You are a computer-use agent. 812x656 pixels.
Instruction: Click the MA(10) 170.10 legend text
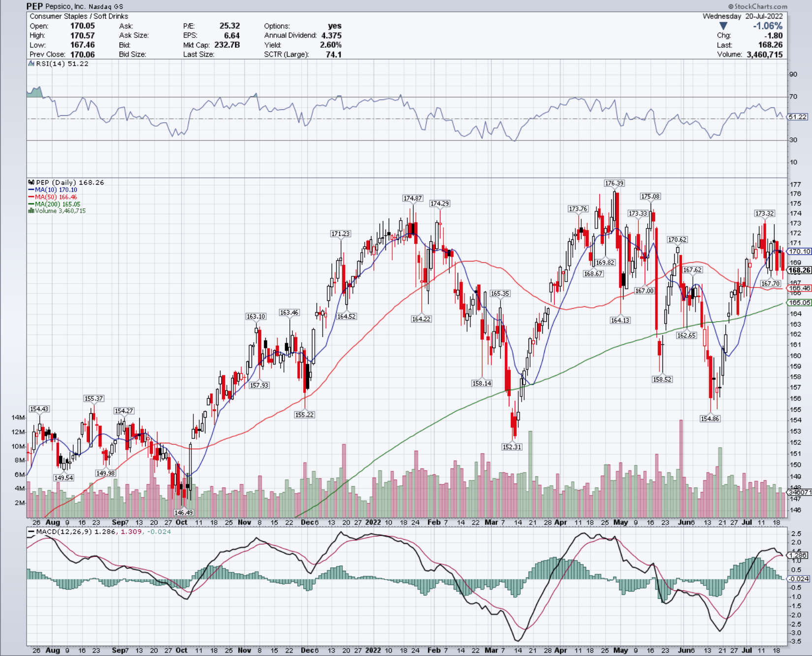pyautogui.click(x=56, y=190)
